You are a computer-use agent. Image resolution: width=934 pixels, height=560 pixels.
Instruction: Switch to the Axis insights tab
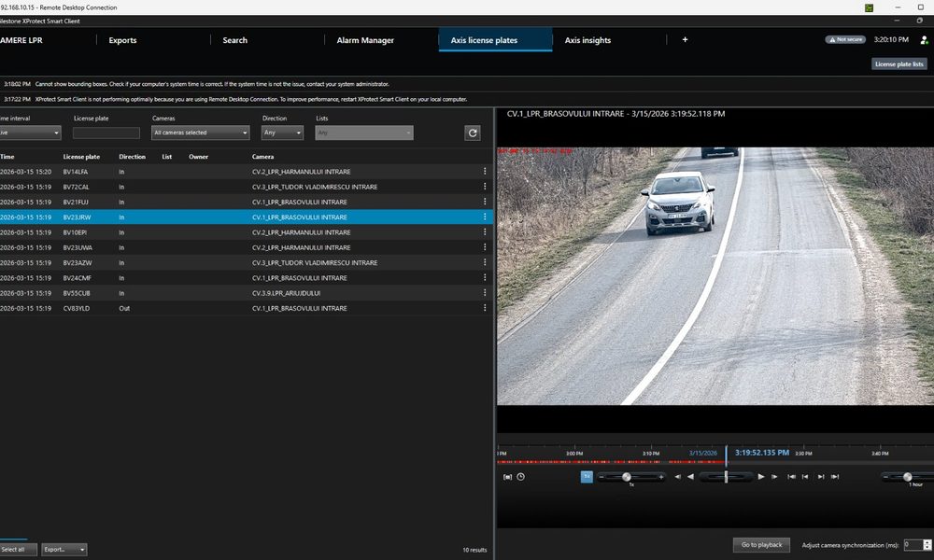point(587,40)
